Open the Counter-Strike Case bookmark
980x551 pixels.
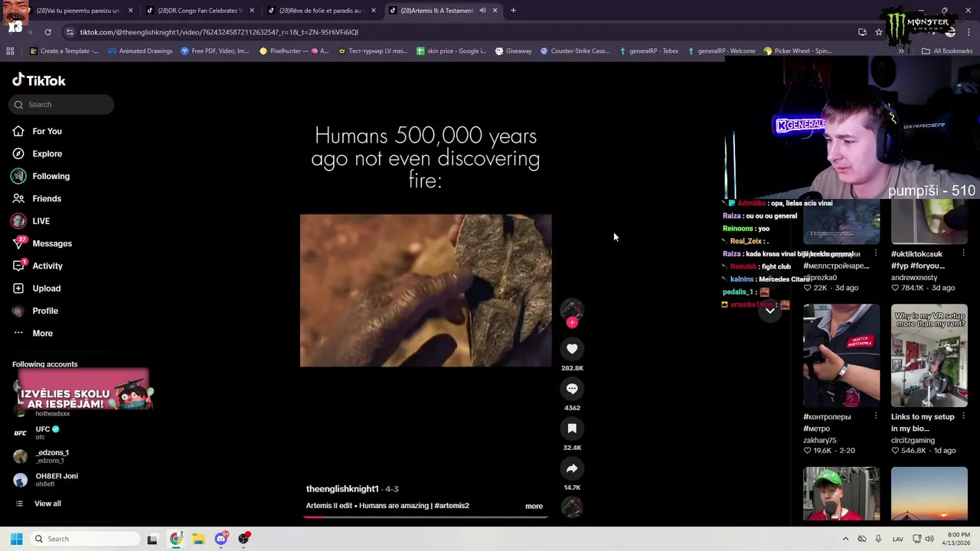[574, 51]
